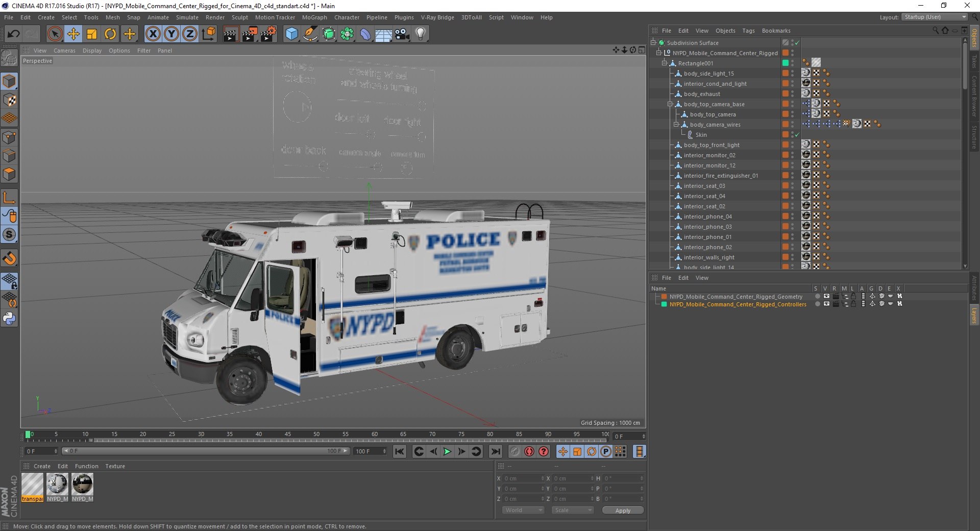Viewport: 980px width, 531px height.
Task: Open the V-Ray Bridge menu
Action: pos(437,17)
